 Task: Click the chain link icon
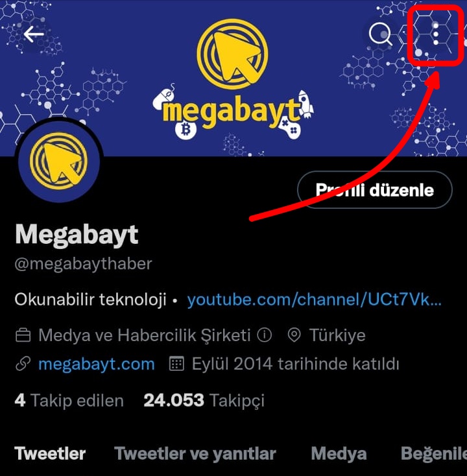[x=23, y=364]
